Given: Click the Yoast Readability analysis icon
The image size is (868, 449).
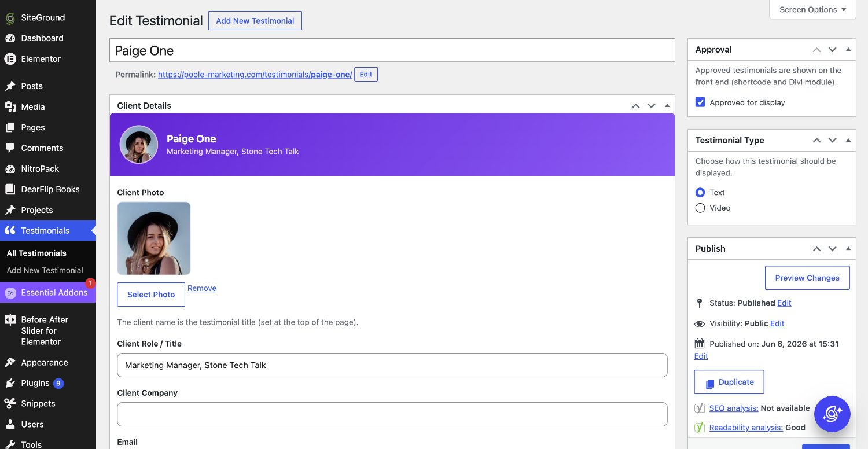Looking at the screenshot, I should point(700,428).
